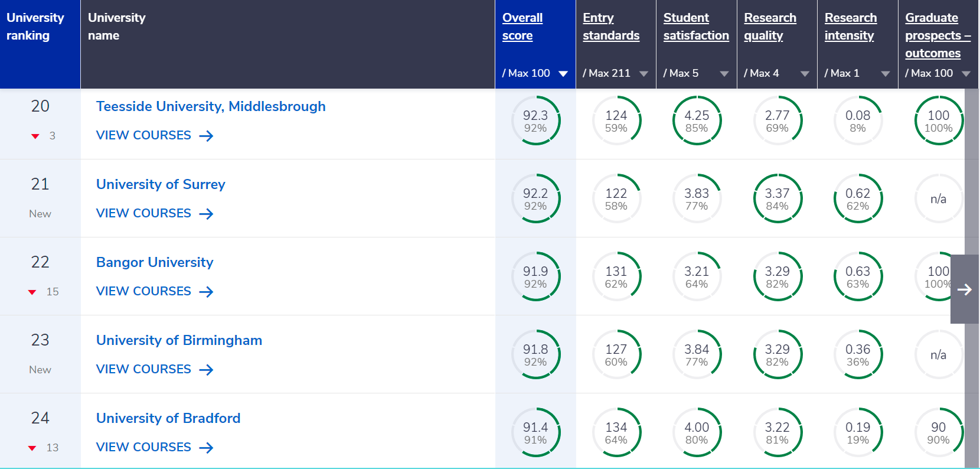980x469 pixels.
Task: Click red down-triangle rank change for Bradford
Action: pos(32,448)
